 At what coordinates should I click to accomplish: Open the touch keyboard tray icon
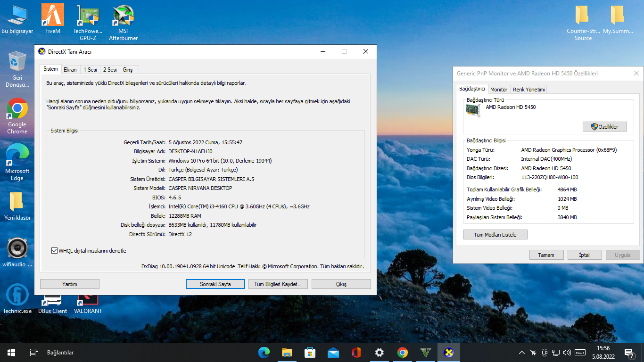click(x=580, y=353)
